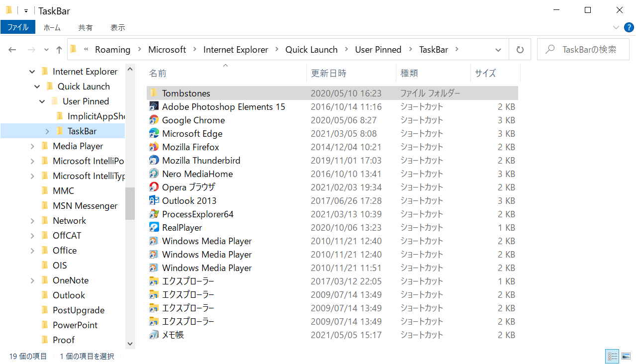Click the メモ帳 shortcut icon
Screen dimensions: 636x364
tap(154, 335)
